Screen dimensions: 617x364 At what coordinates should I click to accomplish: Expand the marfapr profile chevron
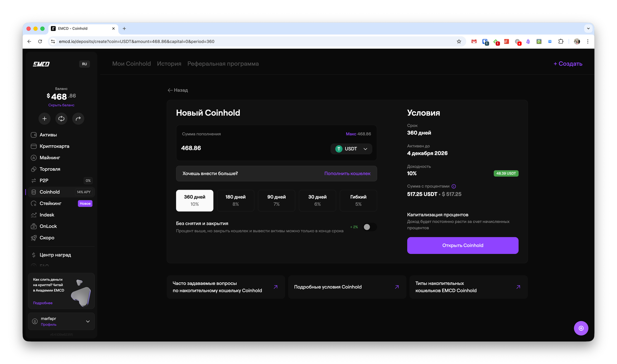(88, 321)
